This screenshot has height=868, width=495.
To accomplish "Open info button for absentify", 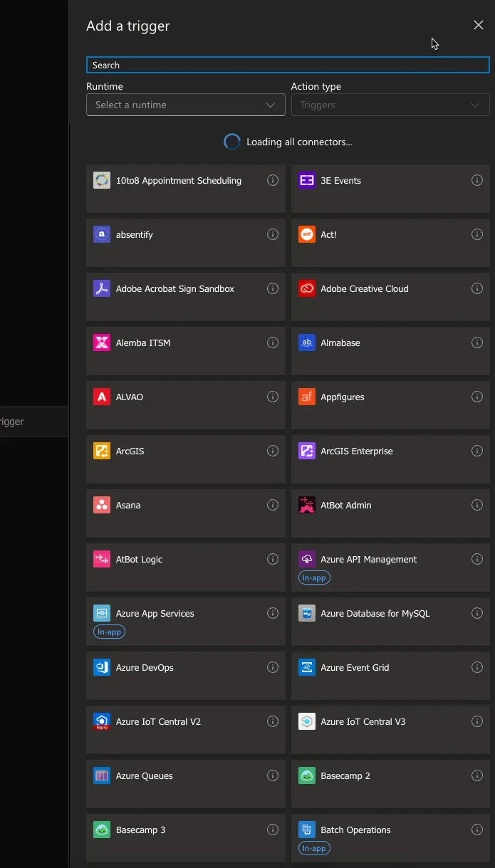I will pos(273,235).
